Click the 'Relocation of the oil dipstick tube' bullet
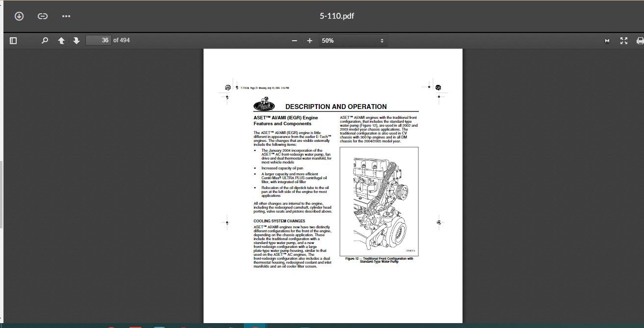Viewport: 644px width, 328px height. (295, 191)
